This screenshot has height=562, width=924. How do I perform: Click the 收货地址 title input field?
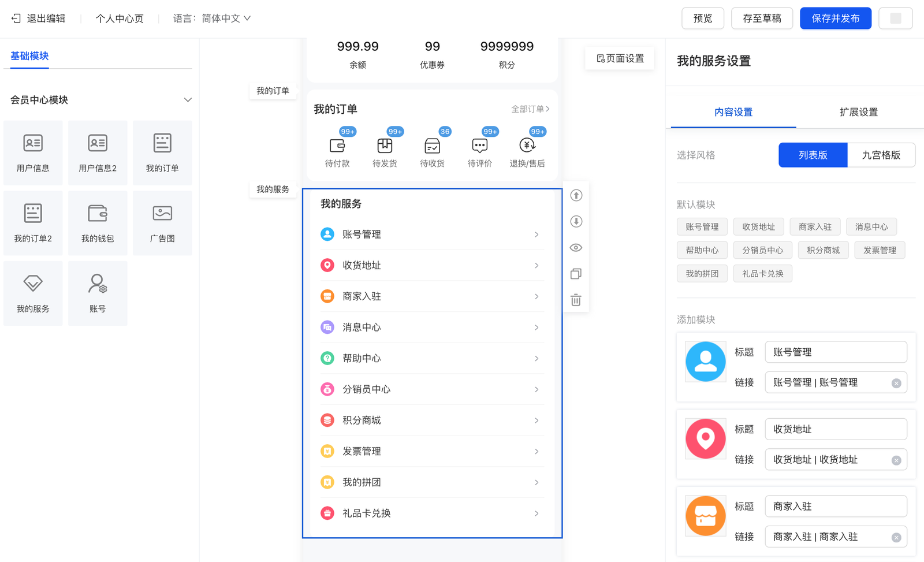pyautogui.click(x=836, y=429)
